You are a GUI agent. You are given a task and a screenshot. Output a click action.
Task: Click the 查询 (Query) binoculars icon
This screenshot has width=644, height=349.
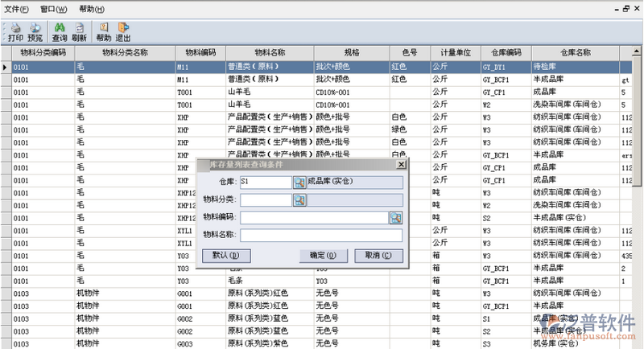click(60, 31)
